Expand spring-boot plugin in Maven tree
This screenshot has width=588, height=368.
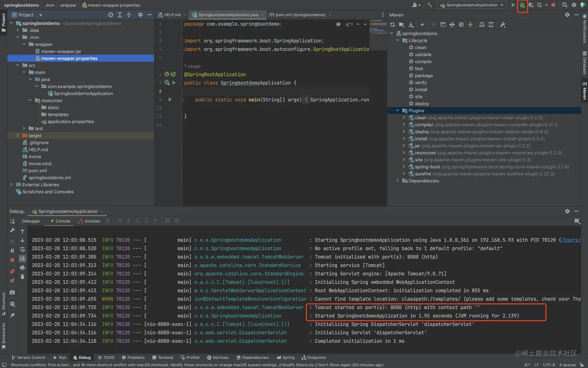[404, 167]
